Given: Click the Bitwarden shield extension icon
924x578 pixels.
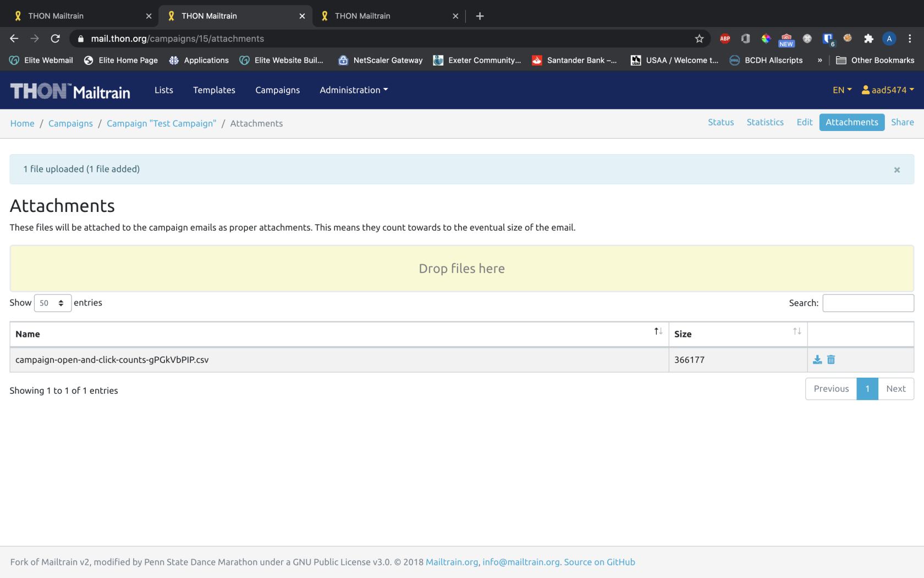Looking at the screenshot, I should (828, 39).
